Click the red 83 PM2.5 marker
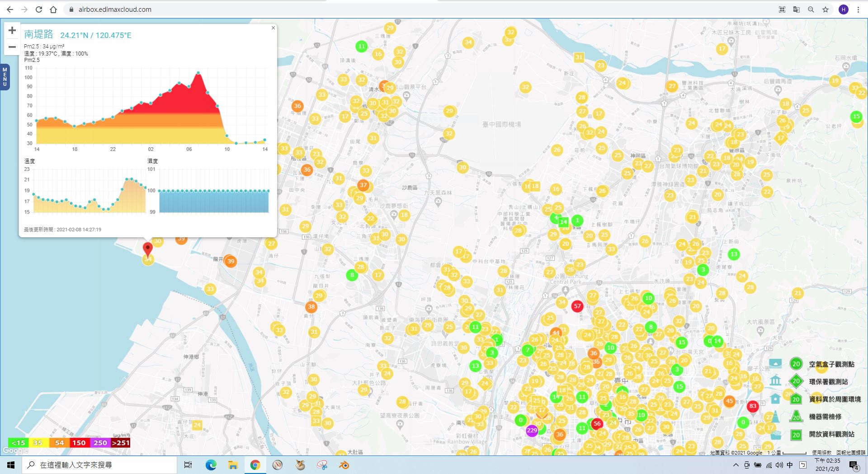Viewport: 868px width, 474px height. [x=753, y=406]
